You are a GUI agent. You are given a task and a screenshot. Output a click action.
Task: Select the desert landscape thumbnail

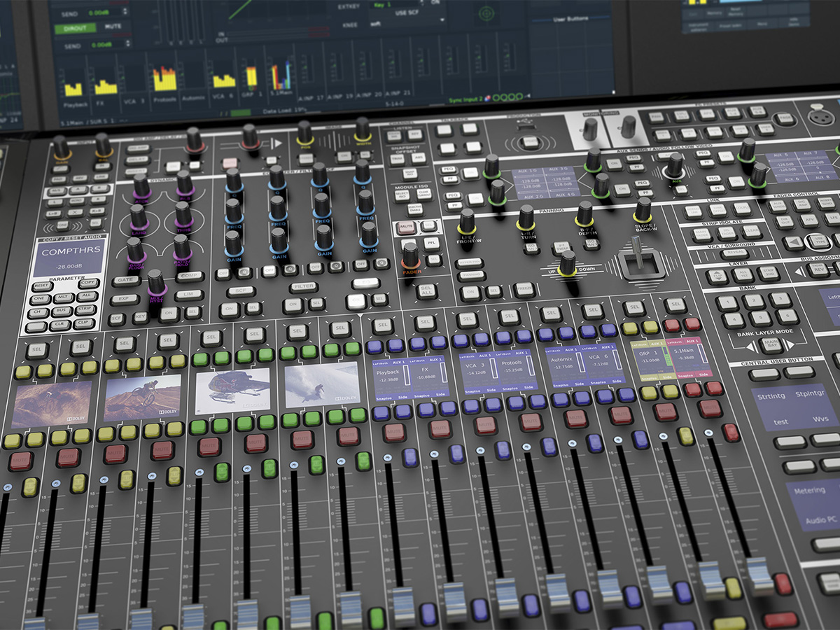51,404
